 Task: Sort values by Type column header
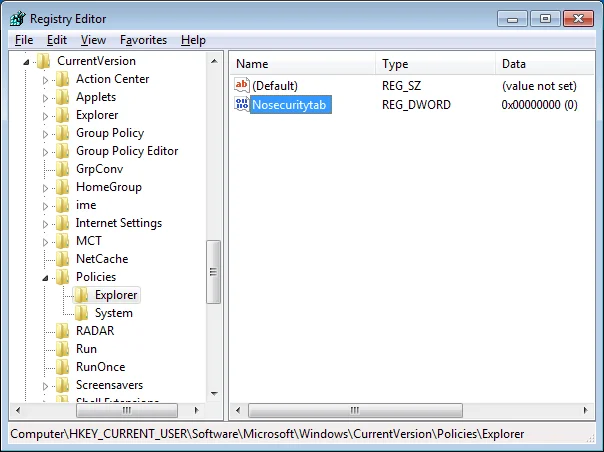pyautogui.click(x=436, y=64)
